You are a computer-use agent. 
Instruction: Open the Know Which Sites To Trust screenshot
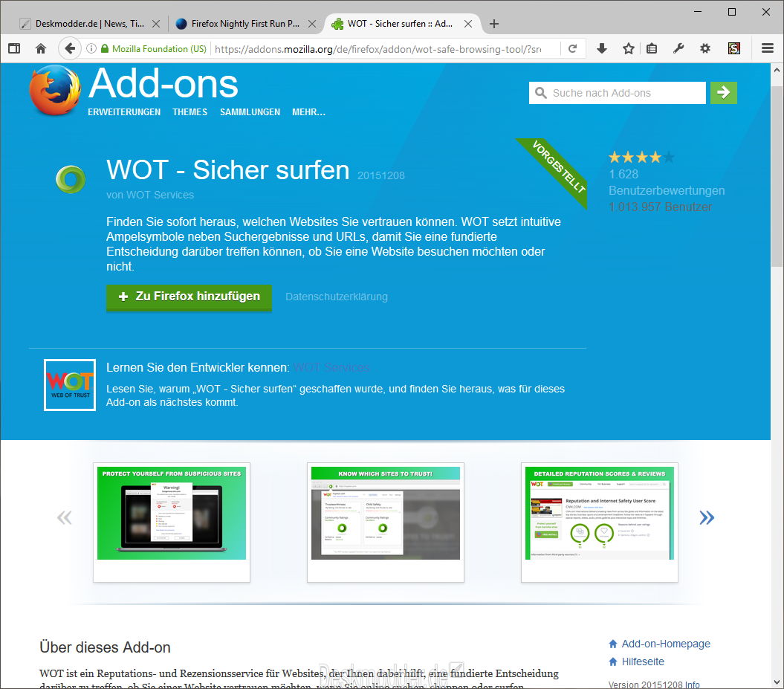coord(386,522)
